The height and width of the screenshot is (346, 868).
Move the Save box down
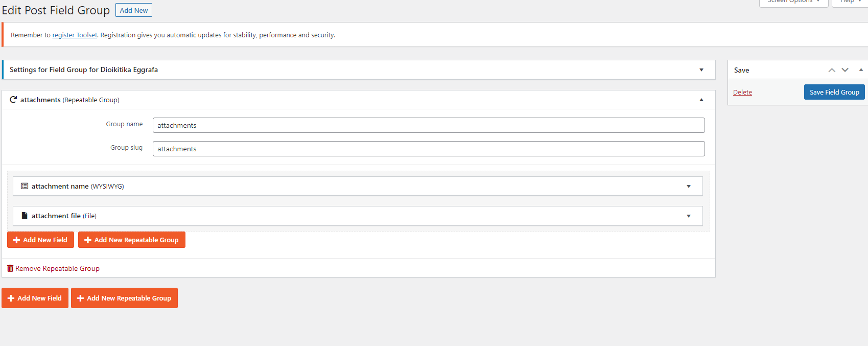[x=845, y=70]
